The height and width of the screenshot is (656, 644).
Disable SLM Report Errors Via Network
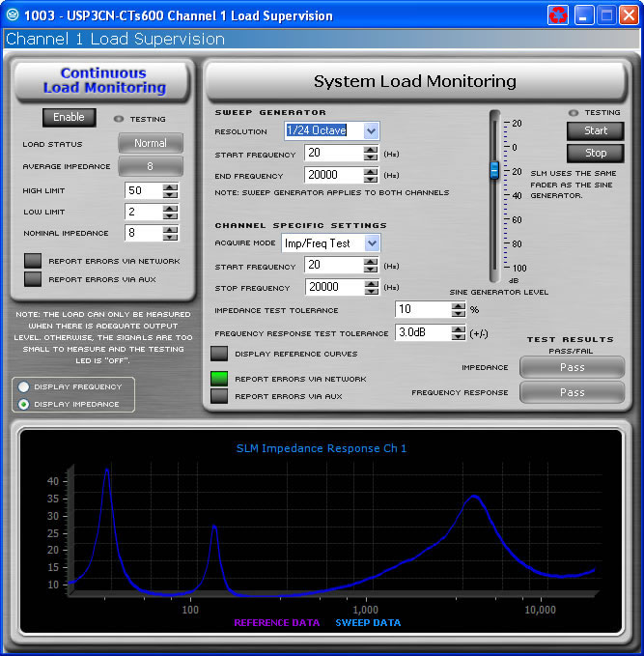click(x=219, y=379)
